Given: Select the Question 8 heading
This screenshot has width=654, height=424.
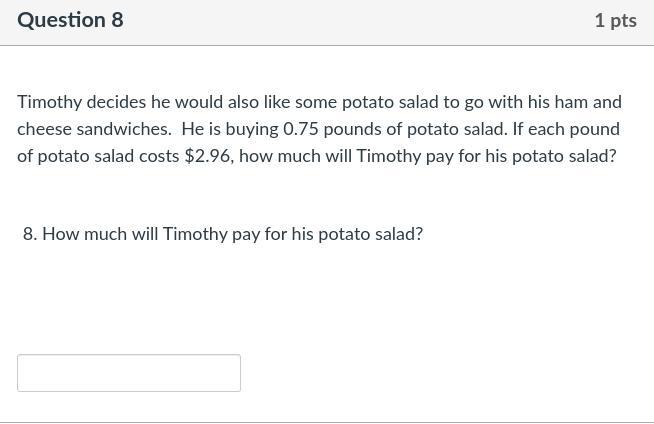Looking at the screenshot, I should 70,20.
